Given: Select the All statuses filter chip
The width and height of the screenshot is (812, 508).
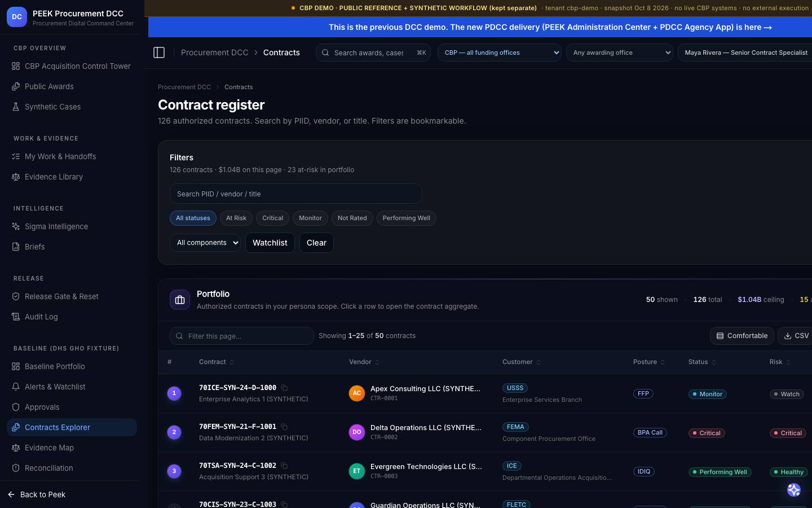Looking at the screenshot, I should pyautogui.click(x=193, y=218).
